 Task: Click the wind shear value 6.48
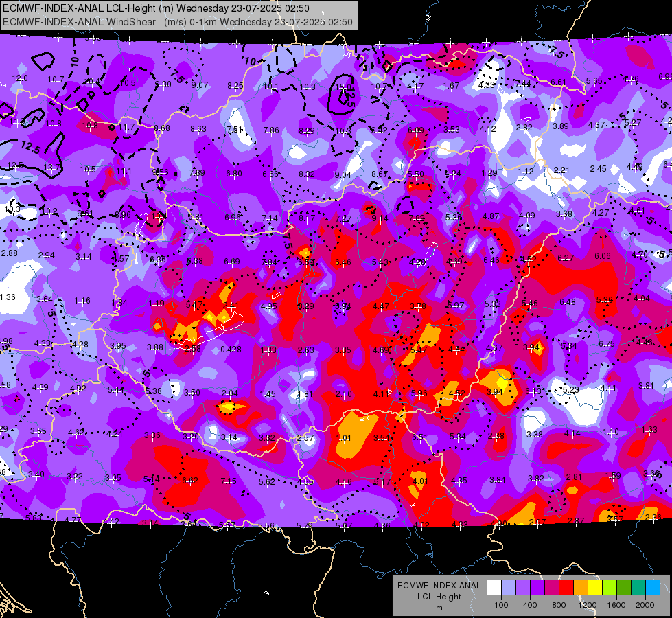[568, 302]
